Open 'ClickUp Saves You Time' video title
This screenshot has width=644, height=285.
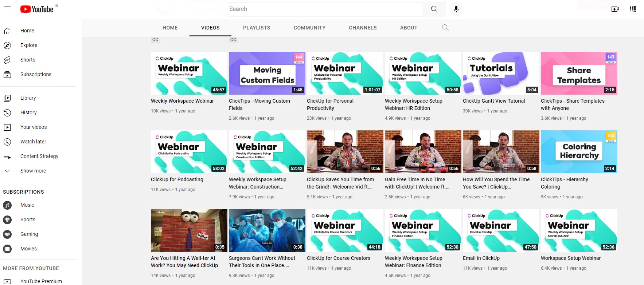click(340, 183)
